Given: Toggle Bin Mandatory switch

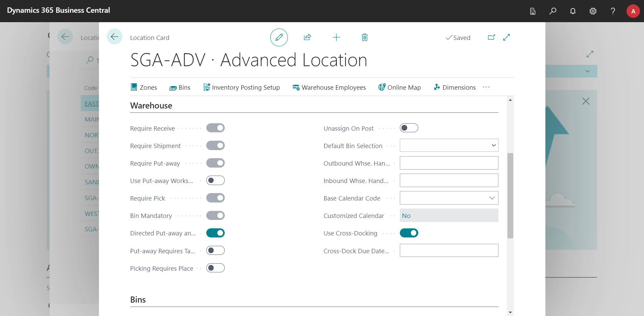Looking at the screenshot, I should (215, 215).
